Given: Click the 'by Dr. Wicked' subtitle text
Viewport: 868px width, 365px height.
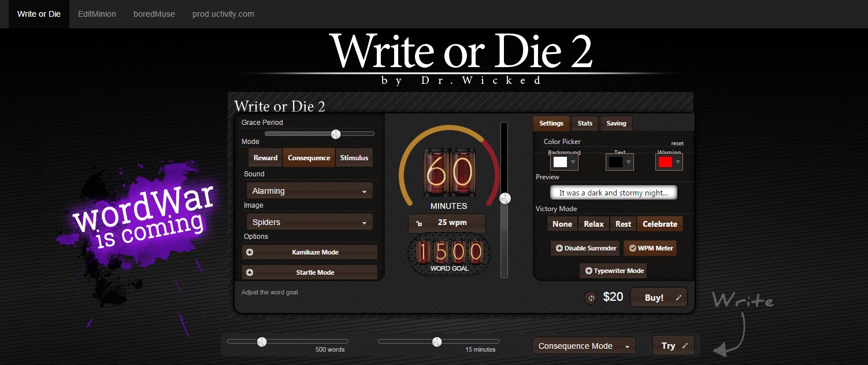Looking at the screenshot, I should coord(462,81).
